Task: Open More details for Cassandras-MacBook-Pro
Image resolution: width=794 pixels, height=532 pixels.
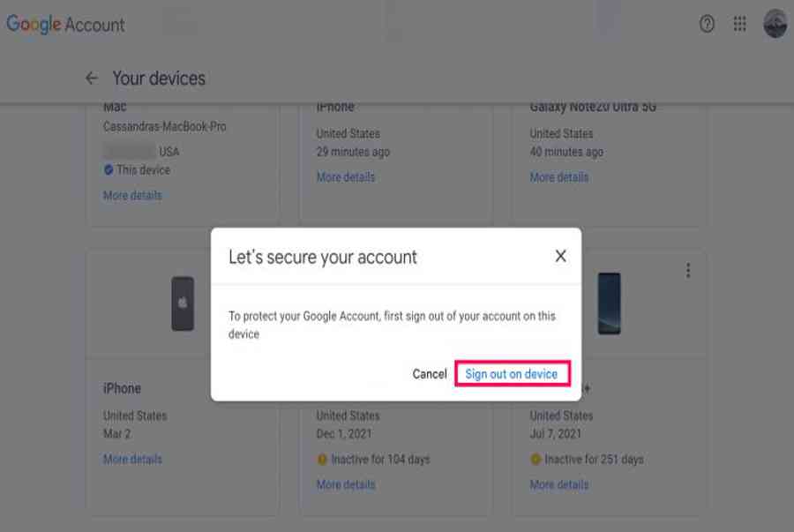Action: click(x=132, y=196)
